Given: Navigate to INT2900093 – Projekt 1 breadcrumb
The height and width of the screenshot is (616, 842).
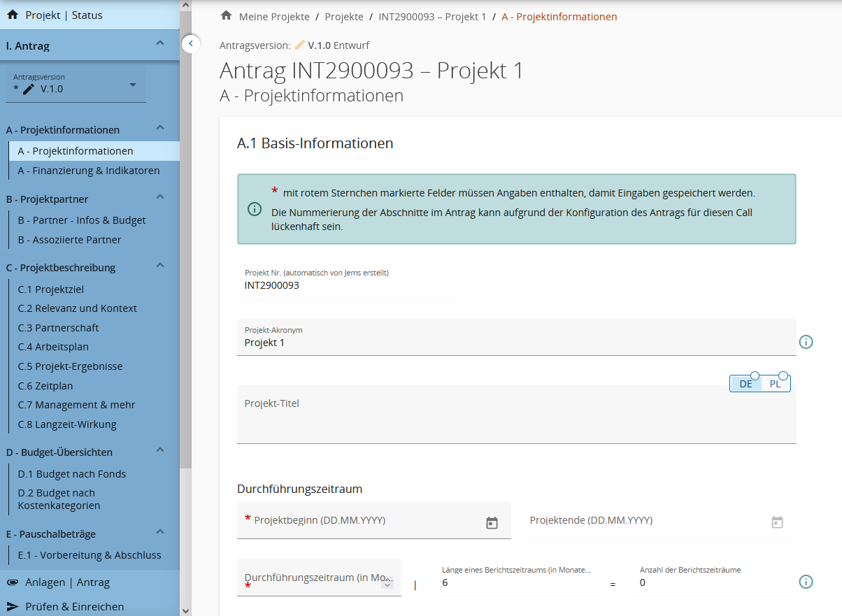Looking at the screenshot, I should pos(432,16).
